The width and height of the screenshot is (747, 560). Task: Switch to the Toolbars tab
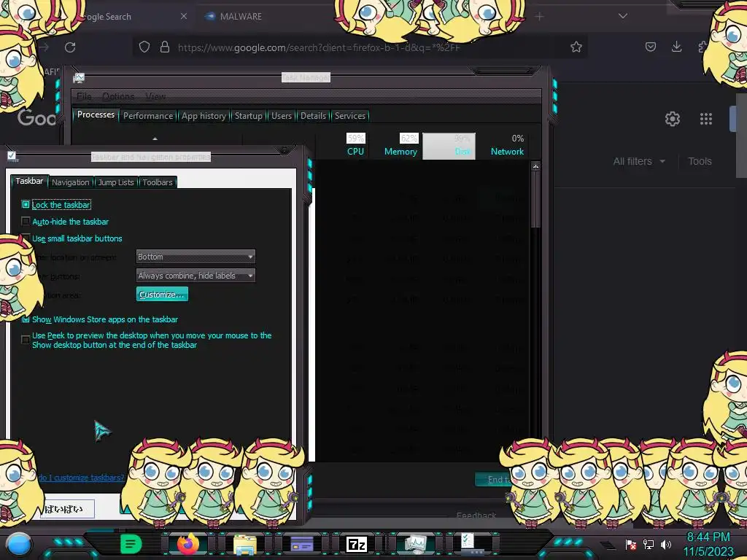pos(158,182)
